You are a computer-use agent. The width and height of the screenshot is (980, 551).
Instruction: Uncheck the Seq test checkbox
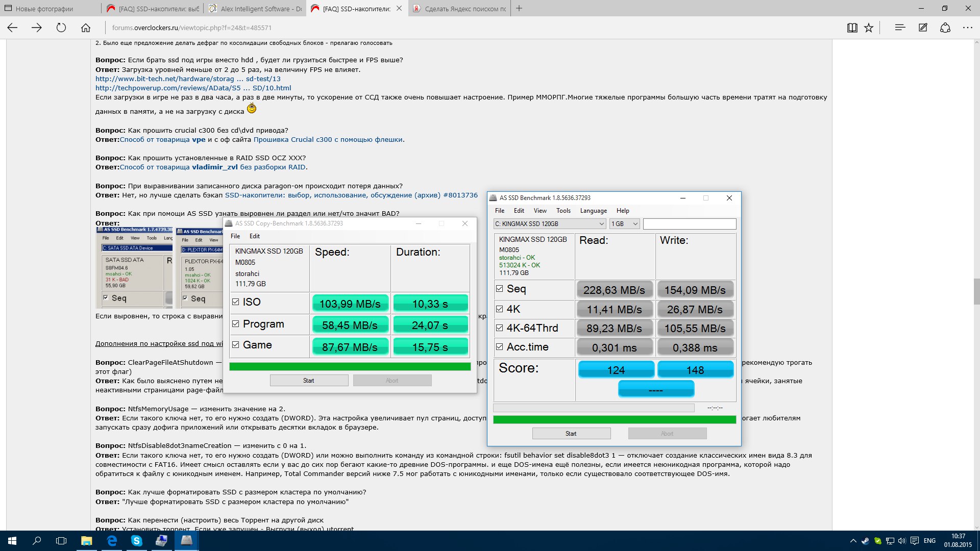(499, 289)
